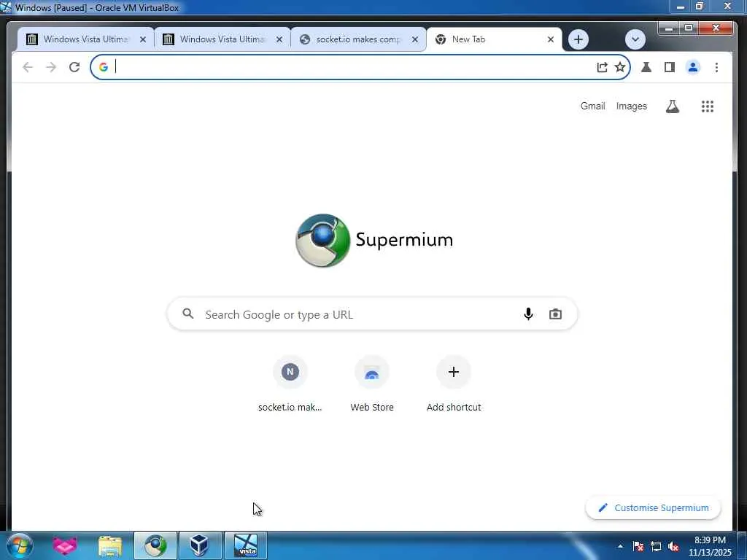Open the file explorer folder on taskbar

[x=110, y=545]
